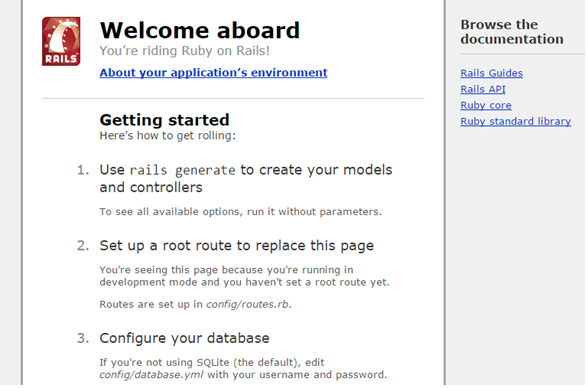Open About your application's environment link
The image size is (588, 388).
[213, 73]
